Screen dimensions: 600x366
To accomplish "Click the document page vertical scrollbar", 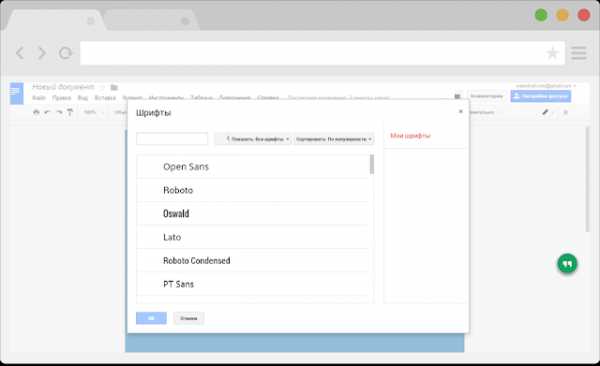I will click(x=588, y=179).
